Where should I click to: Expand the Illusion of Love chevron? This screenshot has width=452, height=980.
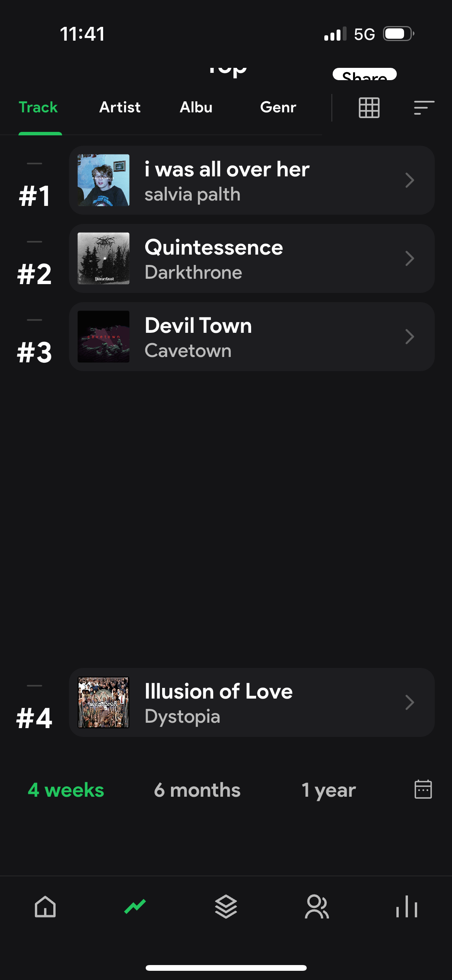(x=409, y=702)
